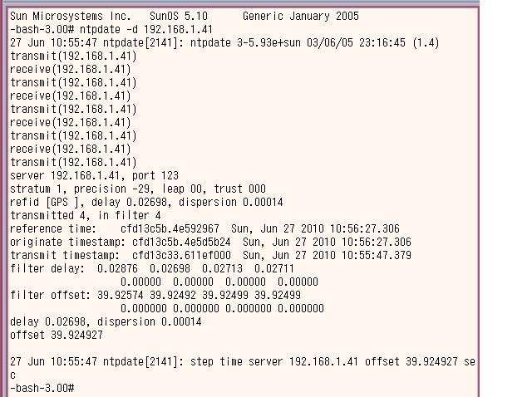Click the ntpdate -d 192.168.1.41 command
Screen dimensions: 532x397
pyautogui.click(x=146, y=30)
